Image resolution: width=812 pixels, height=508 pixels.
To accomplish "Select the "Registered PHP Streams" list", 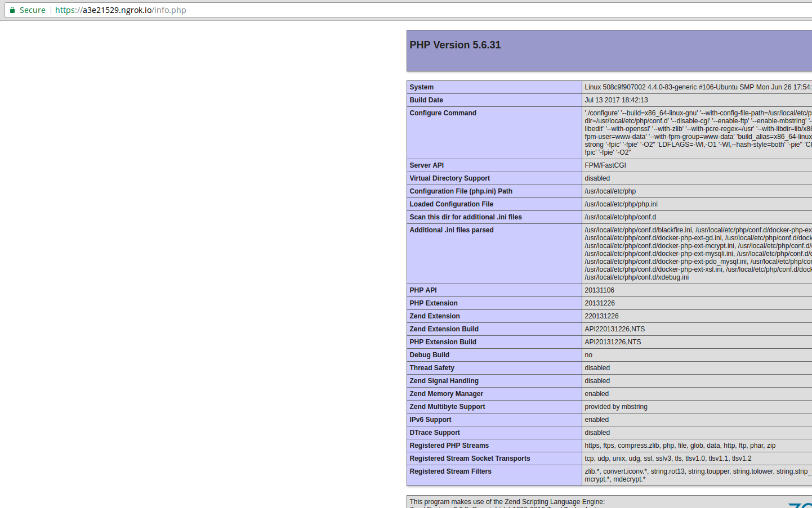I will tap(678, 445).
